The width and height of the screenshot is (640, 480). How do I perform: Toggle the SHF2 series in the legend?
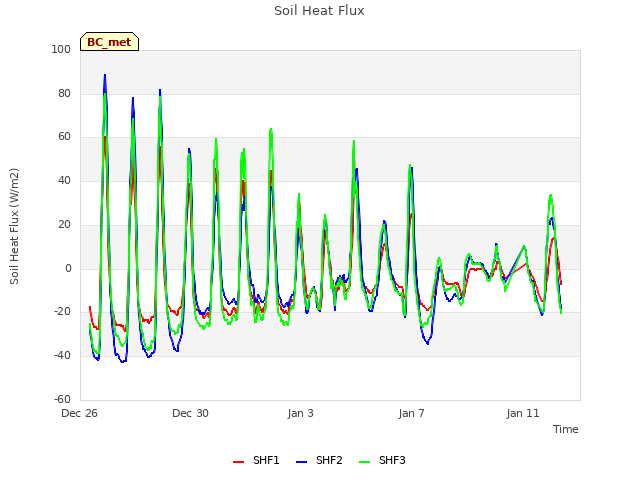(x=319, y=460)
